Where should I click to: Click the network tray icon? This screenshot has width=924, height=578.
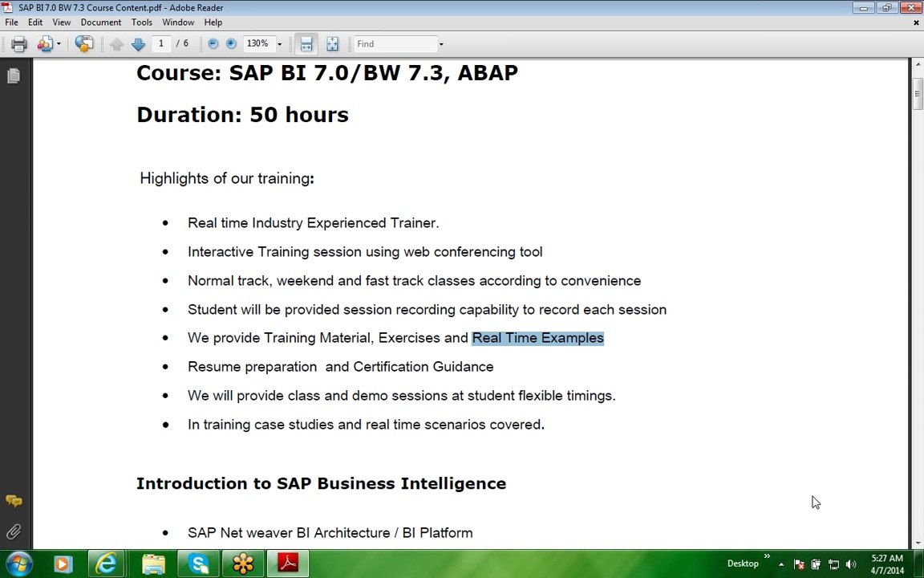(833, 564)
